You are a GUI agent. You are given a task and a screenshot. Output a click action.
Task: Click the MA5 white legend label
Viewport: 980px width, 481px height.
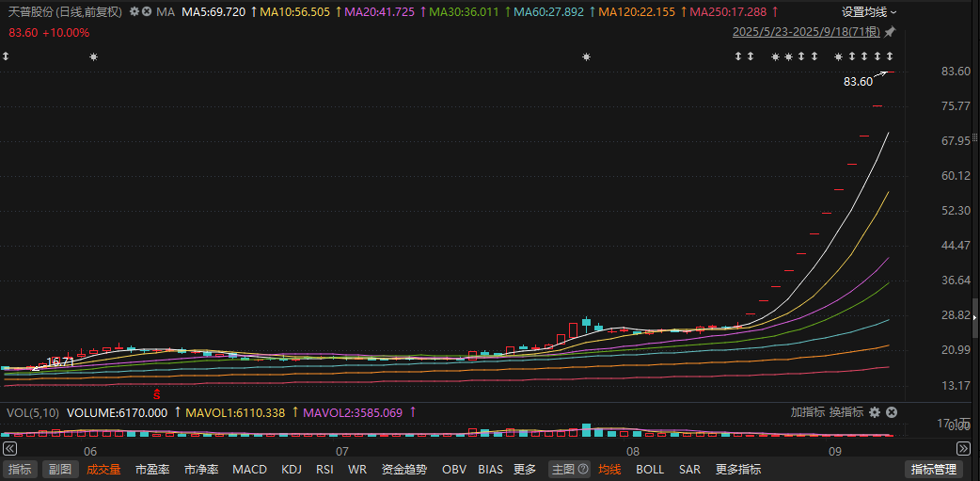213,12
